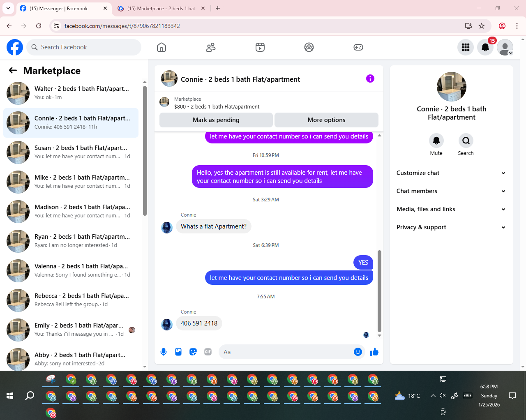Open the Facebook home logo
Viewport: 526px width, 420px height.
[x=15, y=47]
